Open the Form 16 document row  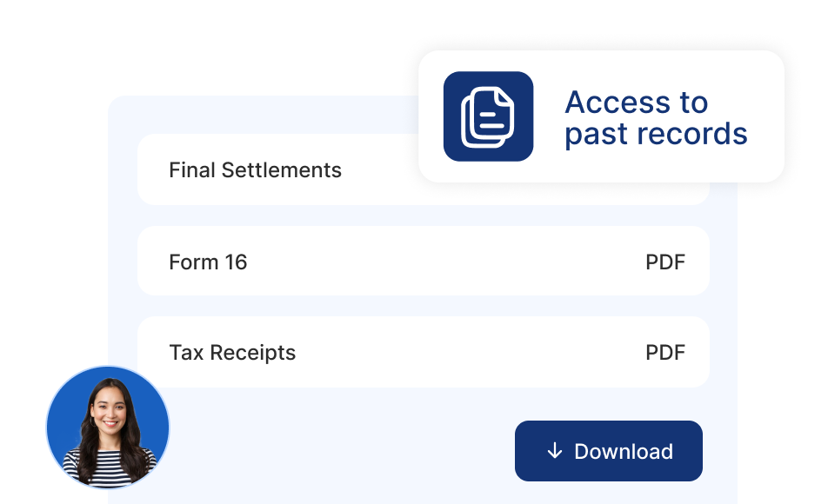point(424,261)
